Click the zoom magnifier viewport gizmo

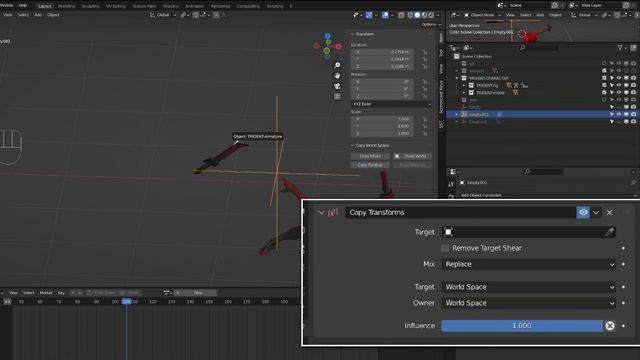(337, 65)
